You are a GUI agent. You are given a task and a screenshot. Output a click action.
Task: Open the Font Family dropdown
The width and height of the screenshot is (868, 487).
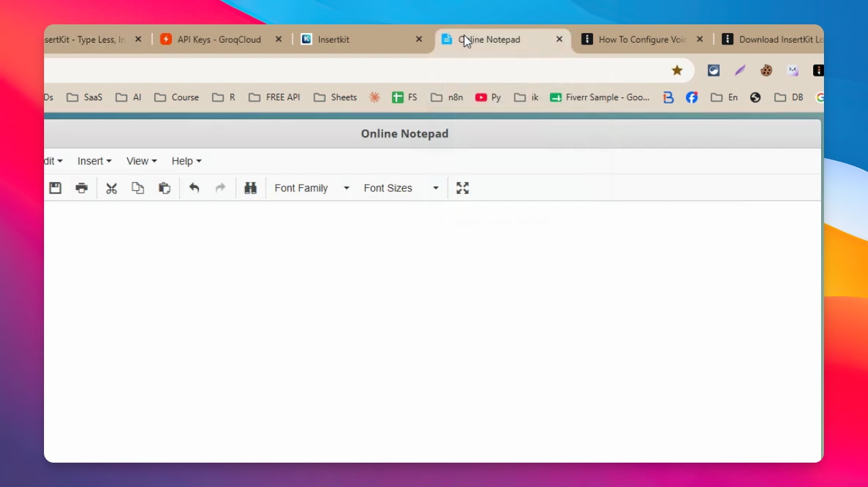point(311,188)
